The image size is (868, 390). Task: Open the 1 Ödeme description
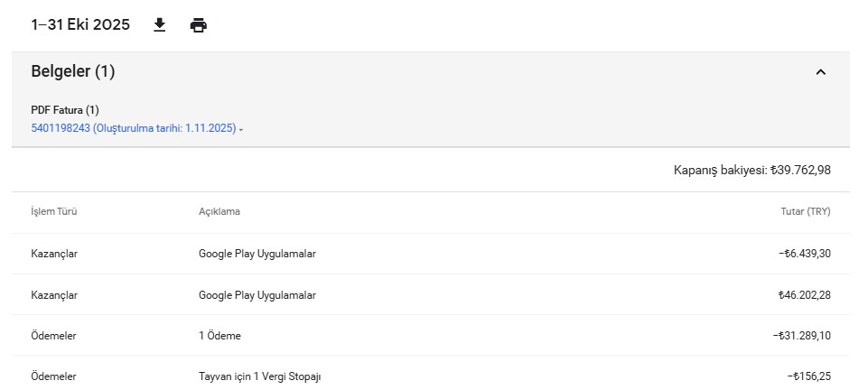pyautogui.click(x=219, y=336)
